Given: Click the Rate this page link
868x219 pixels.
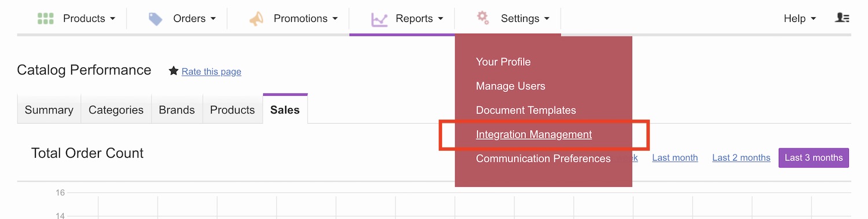Looking at the screenshot, I should pyautogui.click(x=211, y=72).
